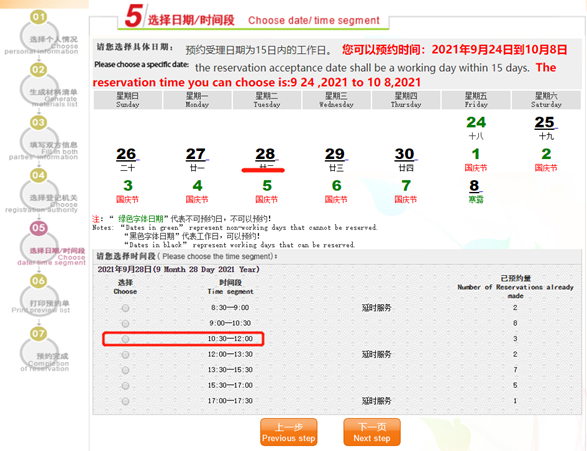
Task: Click step 03 parties information circle
Action: click(x=39, y=122)
